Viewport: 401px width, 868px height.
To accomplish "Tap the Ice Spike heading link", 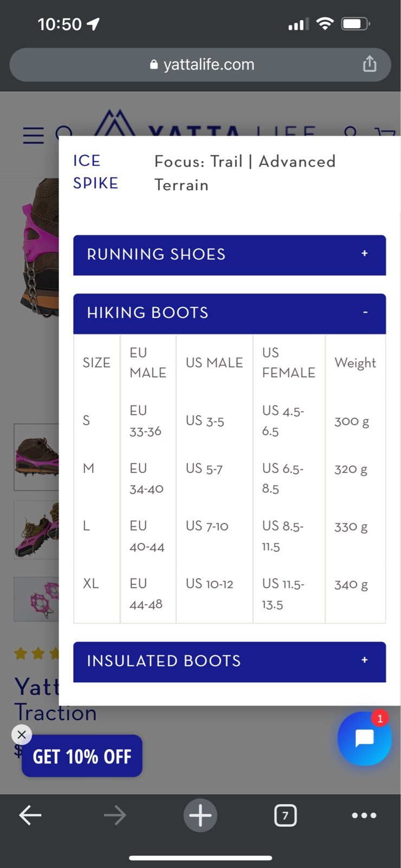I will coord(95,172).
